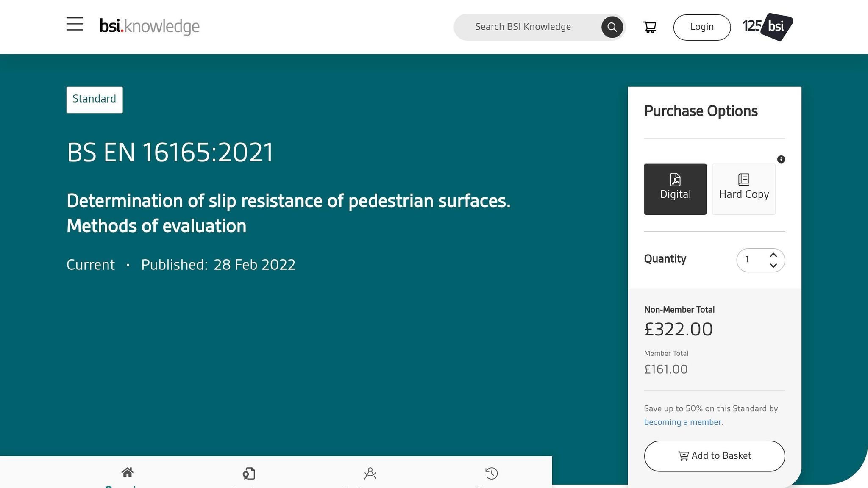Open the home icon tab
This screenshot has height=488, width=868.
tap(128, 472)
